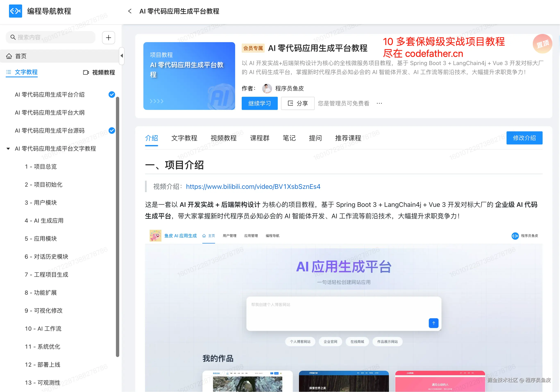Image resolution: width=560 pixels, height=392 pixels.
Task: Switch to the 笔记 tab
Action: pyautogui.click(x=289, y=138)
